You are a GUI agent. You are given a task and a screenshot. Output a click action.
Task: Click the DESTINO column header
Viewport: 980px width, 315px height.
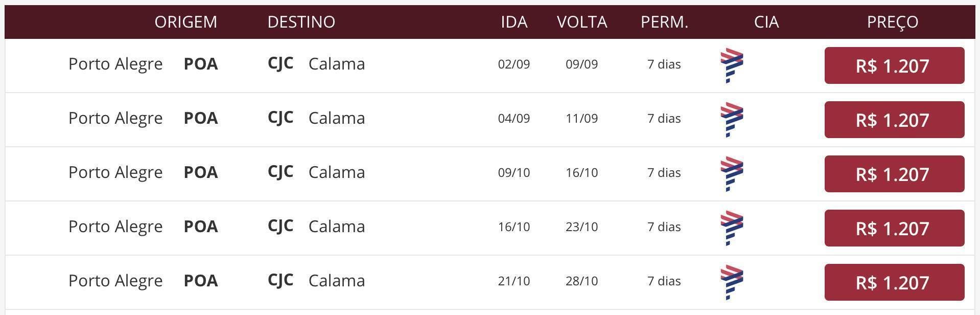pyautogui.click(x=301, y=22)
